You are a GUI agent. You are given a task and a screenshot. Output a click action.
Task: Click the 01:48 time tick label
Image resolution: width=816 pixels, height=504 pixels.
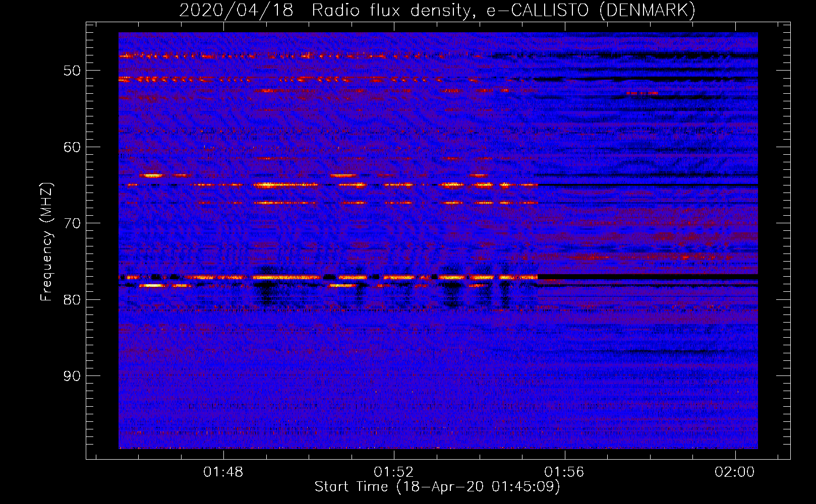(x=223, y=472)
